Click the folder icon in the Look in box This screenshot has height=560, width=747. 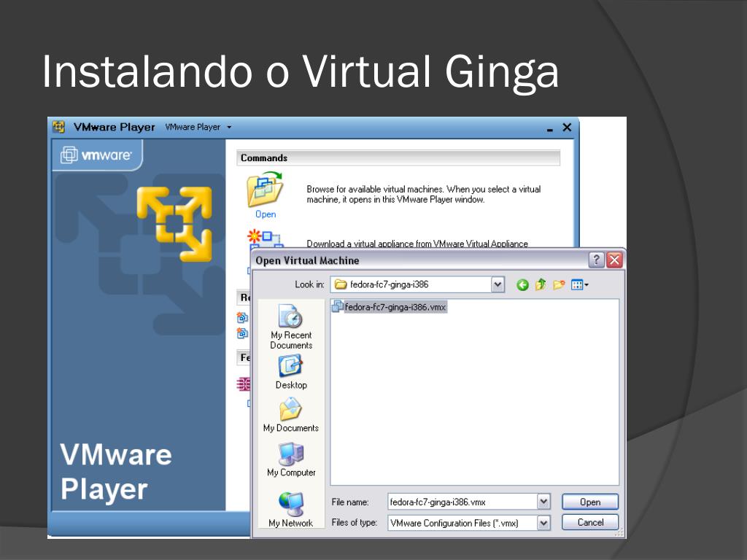[x=340, y=285]
